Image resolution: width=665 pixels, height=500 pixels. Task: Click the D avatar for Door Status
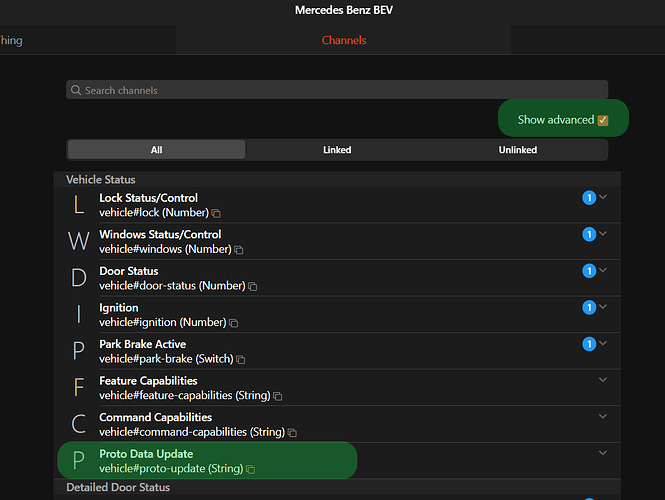pyautogui.click(x=79, y=278)
